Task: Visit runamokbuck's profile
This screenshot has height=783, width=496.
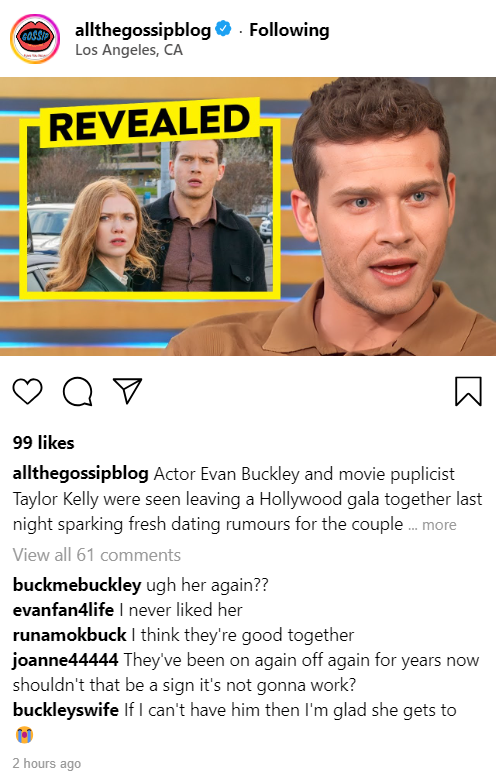Action: 69,635
